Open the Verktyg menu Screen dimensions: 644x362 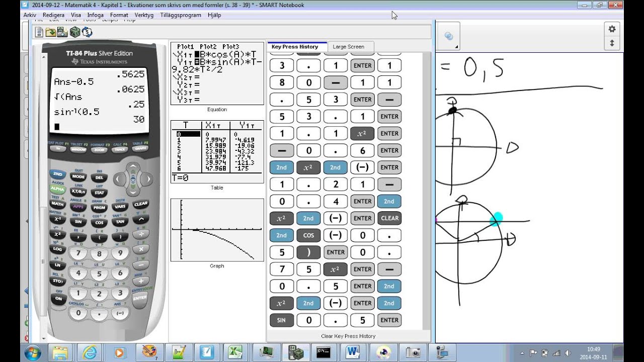coord(144,15)
